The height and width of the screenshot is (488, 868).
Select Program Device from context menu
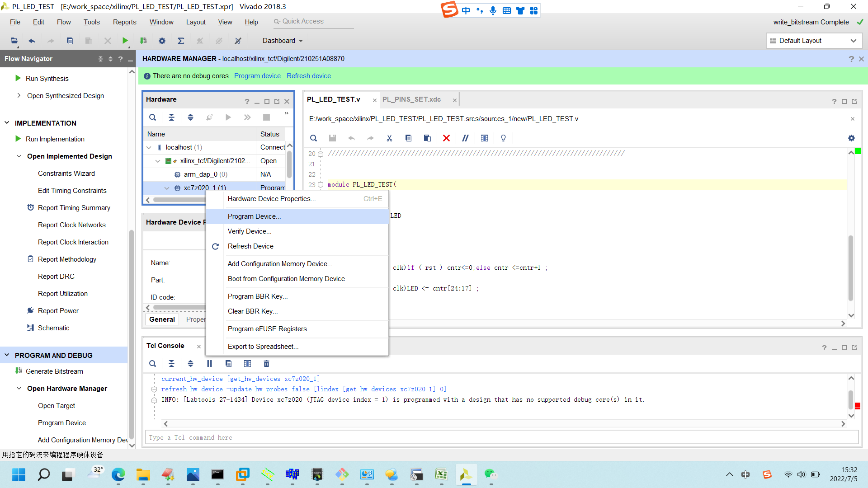click(x=254, y=216)
